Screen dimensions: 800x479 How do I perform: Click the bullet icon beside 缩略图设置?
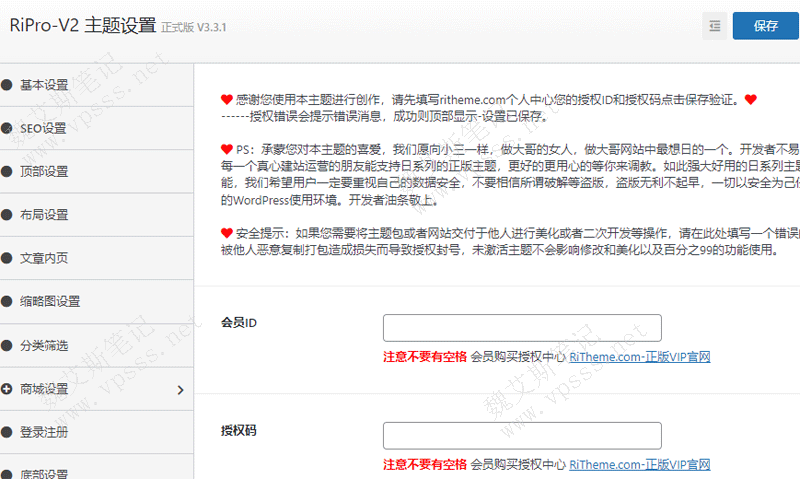tap(7, 302)
